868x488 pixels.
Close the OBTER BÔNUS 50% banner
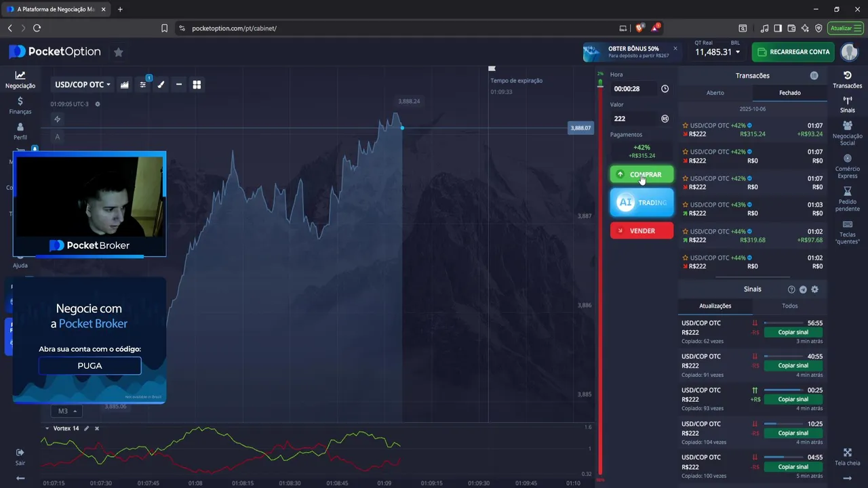click(x=675, y=48)
